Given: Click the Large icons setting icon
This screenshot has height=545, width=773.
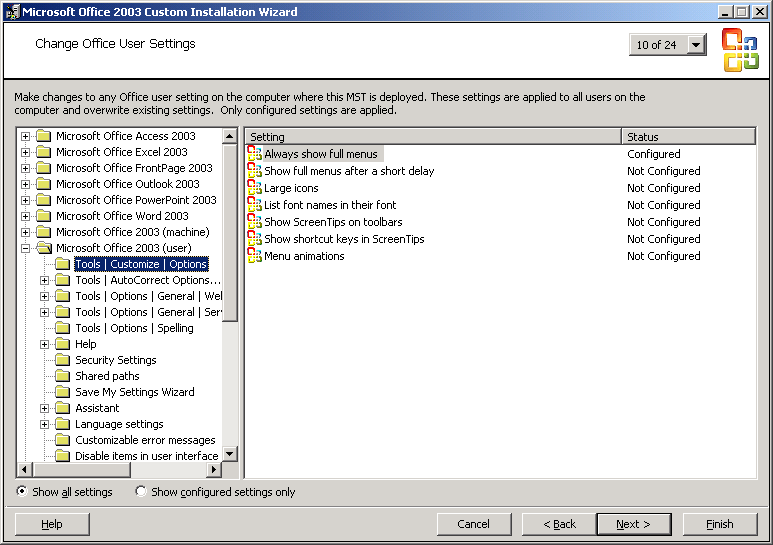Looking at the screenshot, I should (x=254, y=188).
